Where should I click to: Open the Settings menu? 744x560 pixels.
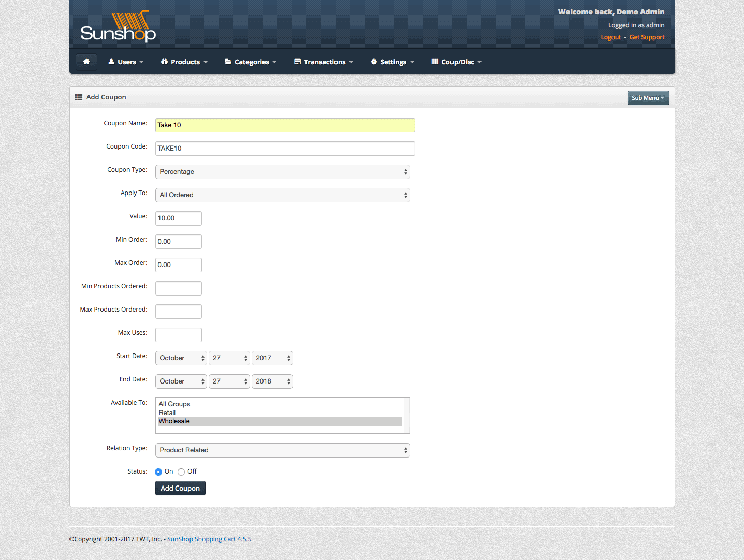[x=392, y=62]
